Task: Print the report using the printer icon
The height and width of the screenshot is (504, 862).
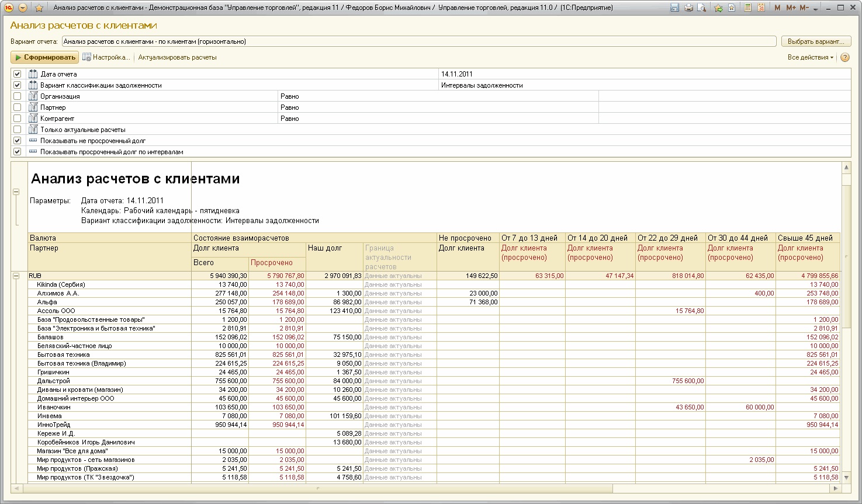Action: click(688, 8)
